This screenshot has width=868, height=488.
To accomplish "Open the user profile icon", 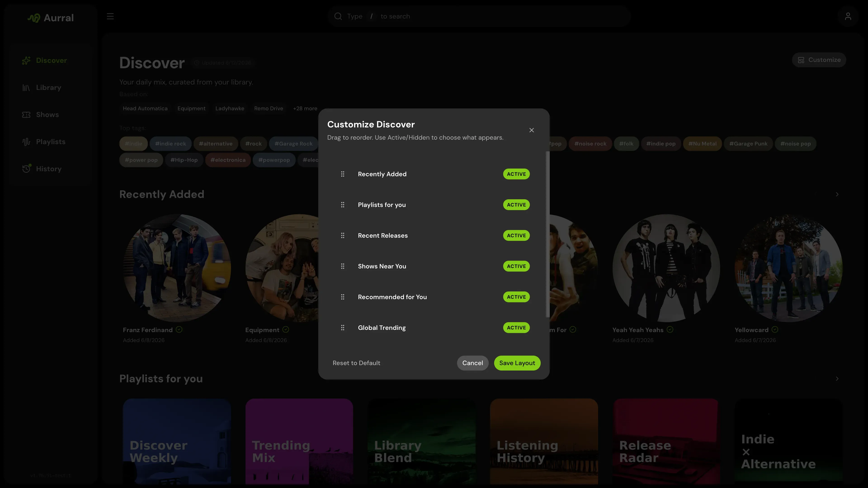I will [x=848, y=16].
